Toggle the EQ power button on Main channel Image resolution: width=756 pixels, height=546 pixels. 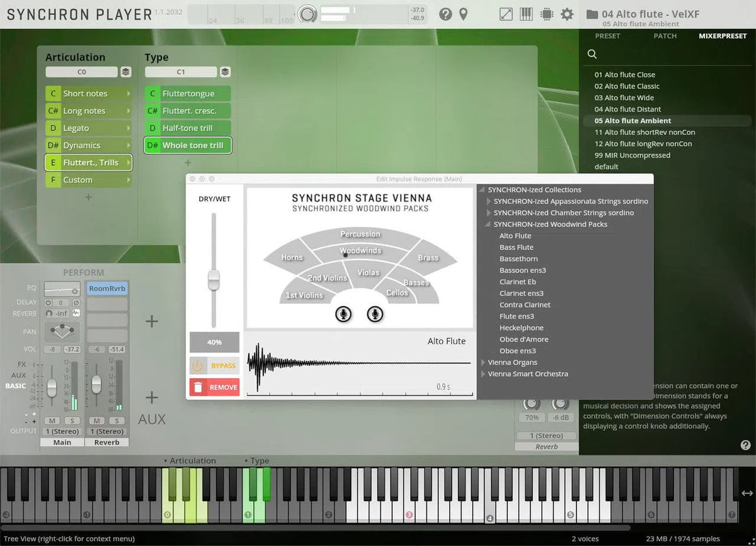pyautogui.click(x=74, y=291)
